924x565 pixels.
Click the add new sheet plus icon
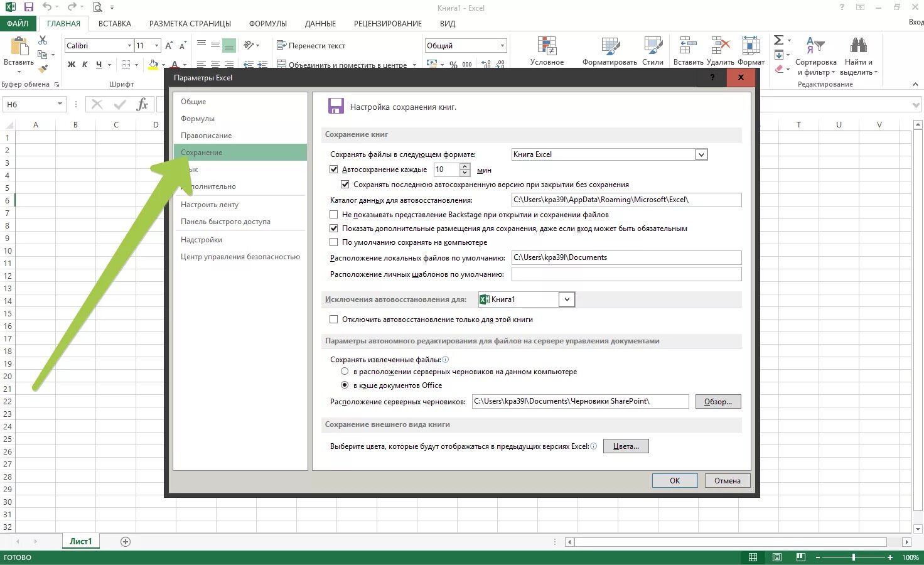pyautogui.click(x=126, y=542)
